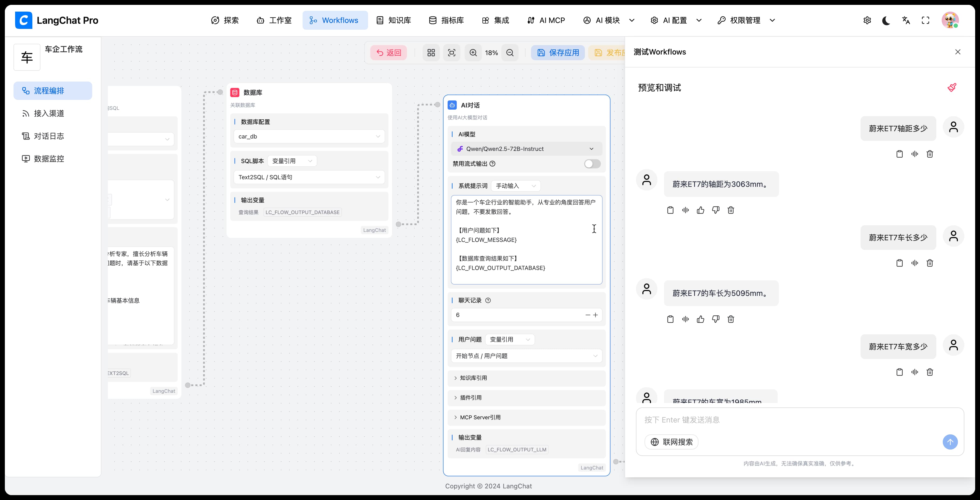
Task: Click the fit-to-screen canvas icon
Action: pos(452,53)
